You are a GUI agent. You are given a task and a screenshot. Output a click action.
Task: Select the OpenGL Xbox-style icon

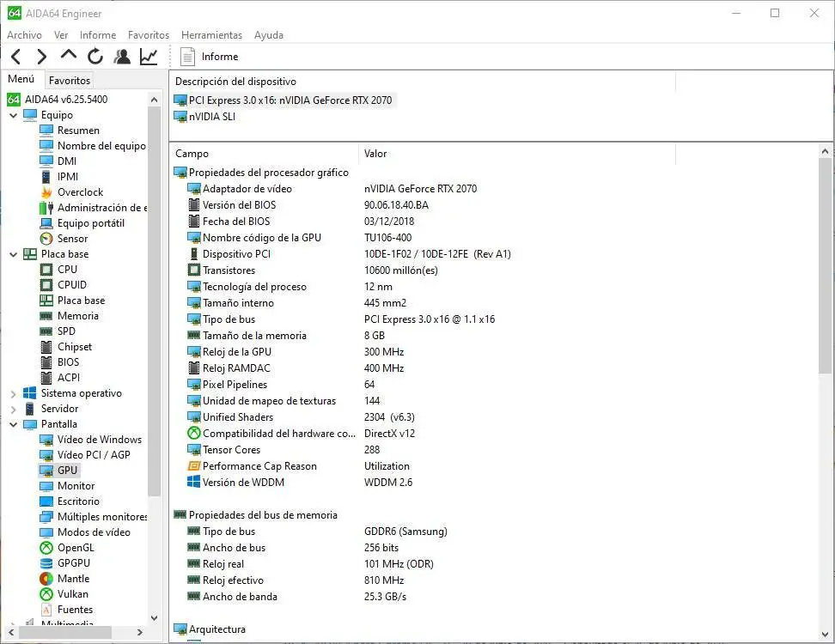(46, 548)
